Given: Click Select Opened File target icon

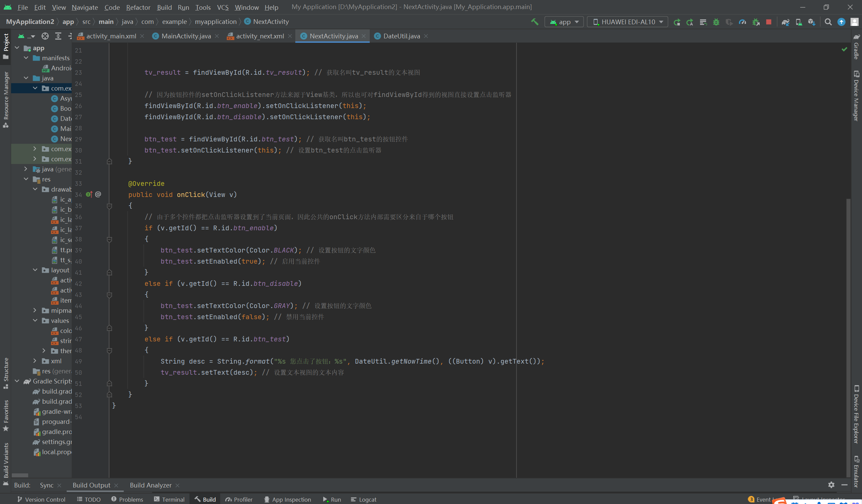Looking at the screenshot, I should pyautogui.click(x=45, y=36).
